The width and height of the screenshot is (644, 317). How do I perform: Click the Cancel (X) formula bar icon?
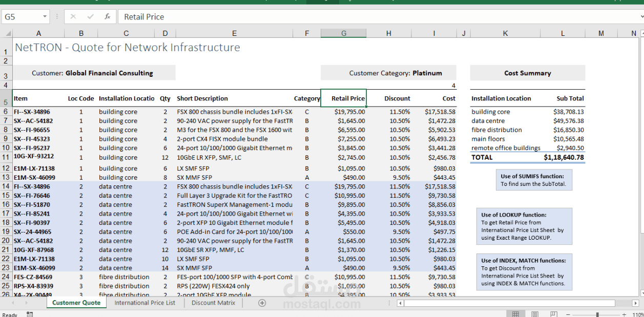tap(73, 17)
